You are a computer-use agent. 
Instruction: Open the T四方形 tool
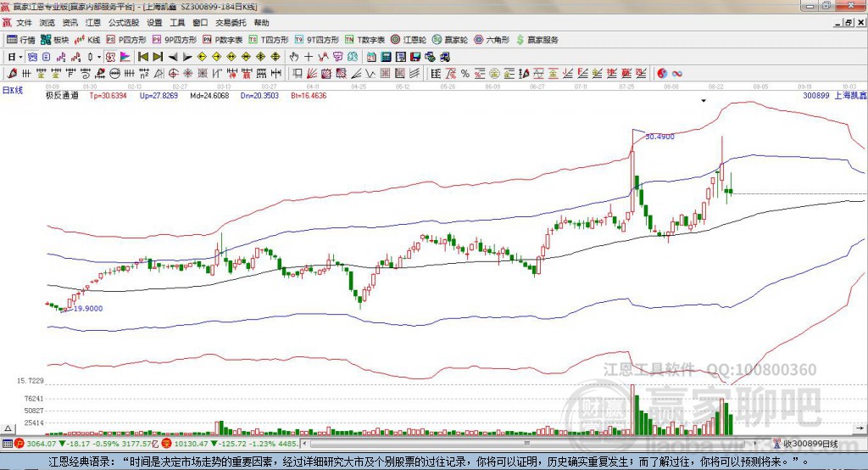tap(269, 40)
